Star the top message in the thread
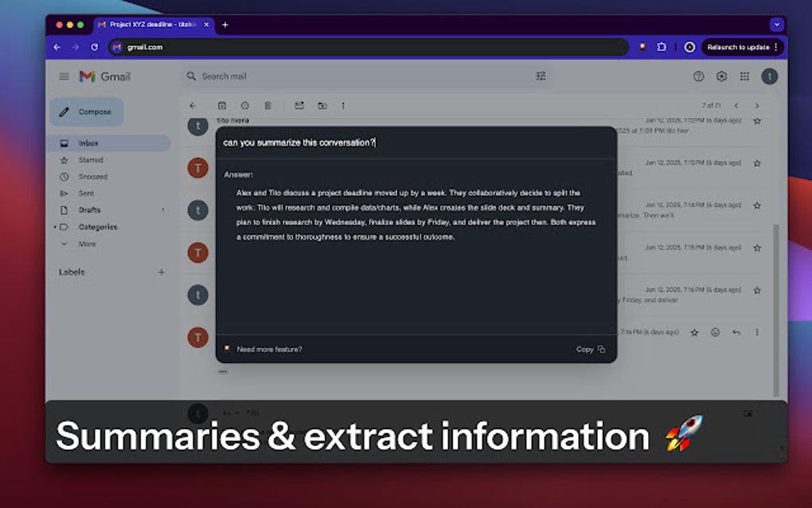Image resolution: width=812 pixels, height=508 pixels. click(756, 120)
